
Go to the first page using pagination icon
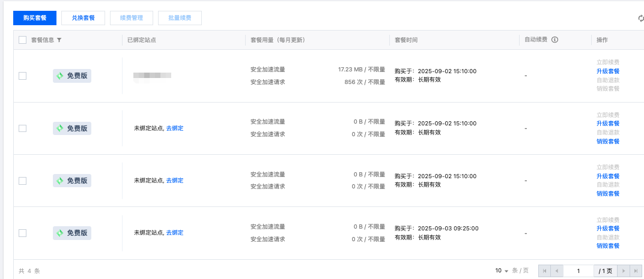pyautogui.click(x=545, y=271)
